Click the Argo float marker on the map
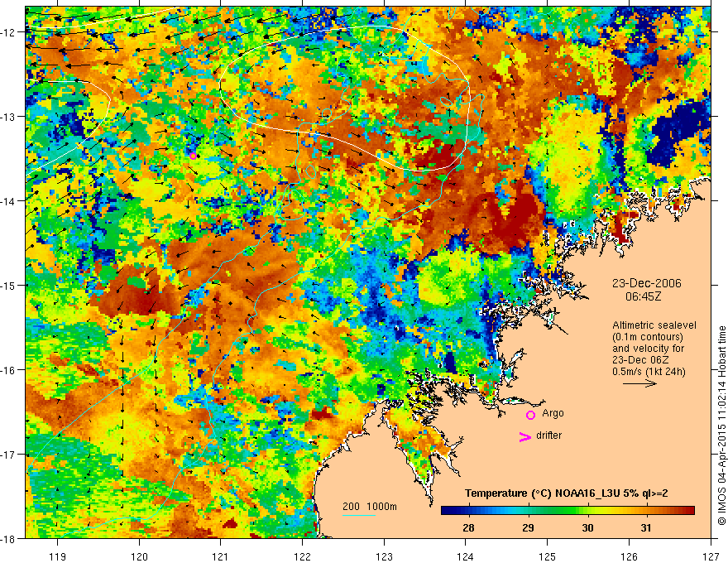 click(x=193, y=156)
